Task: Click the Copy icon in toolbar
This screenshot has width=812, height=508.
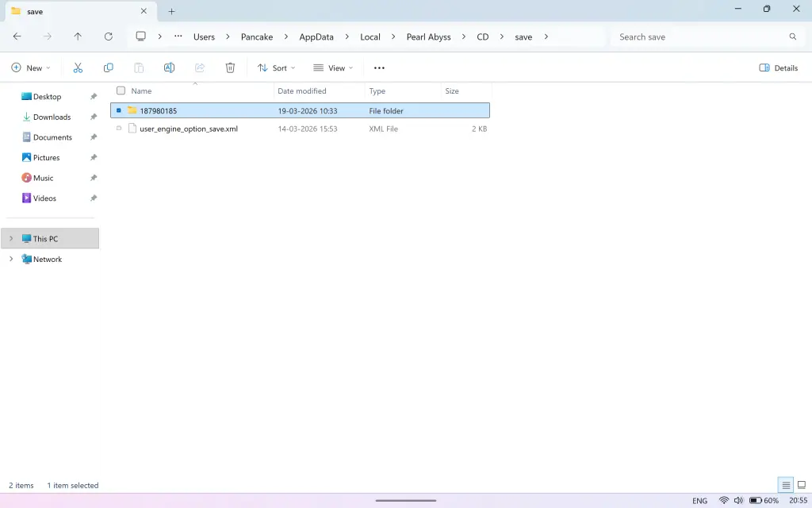Action: pos(108,68)
